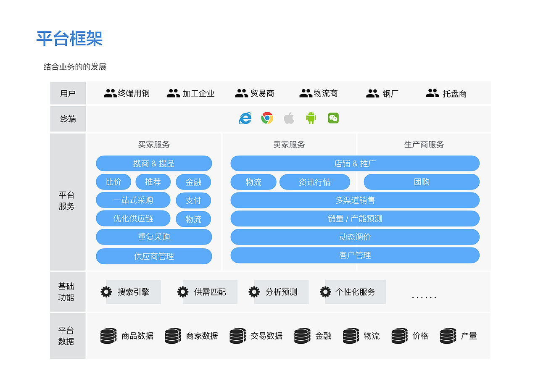Image resolution: width=538 pixels, height=392 pixels.
Task: Click the database icon beside 商家数据
Action: tap(173, 336)
